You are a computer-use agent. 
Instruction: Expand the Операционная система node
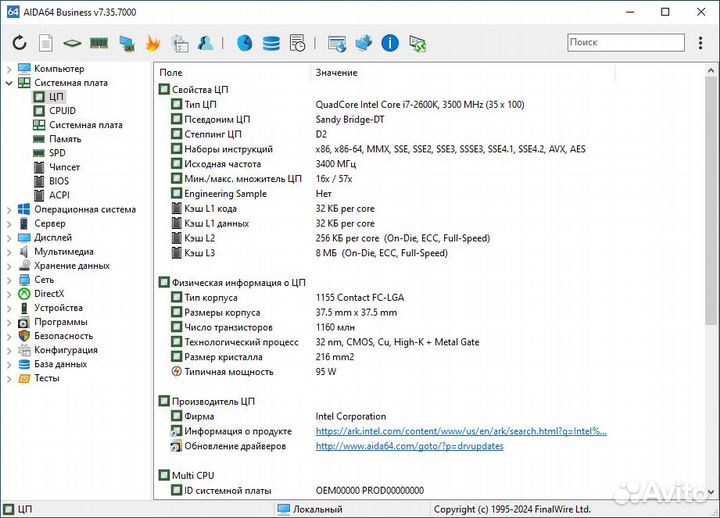9,210
